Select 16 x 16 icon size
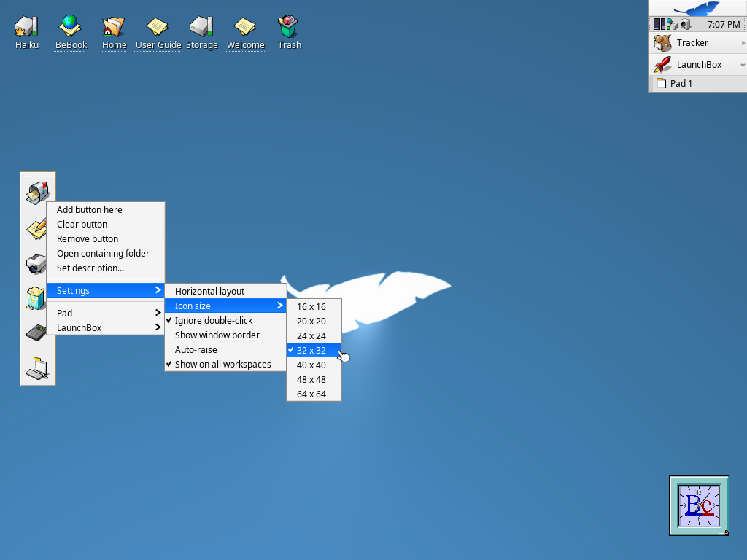Viewport: 747px width, 560px height. point(314,307)
